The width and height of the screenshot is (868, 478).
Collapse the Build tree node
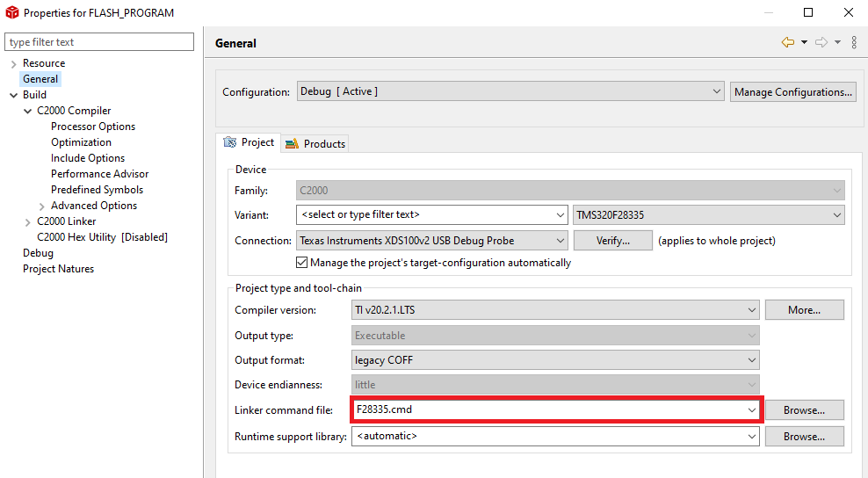pos(13,95)
